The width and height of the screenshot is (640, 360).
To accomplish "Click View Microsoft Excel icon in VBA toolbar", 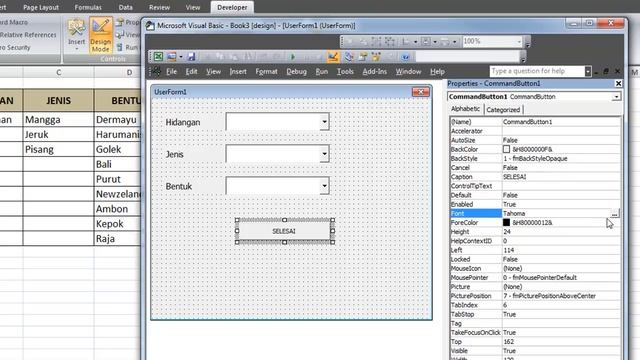I will [158, 57].
